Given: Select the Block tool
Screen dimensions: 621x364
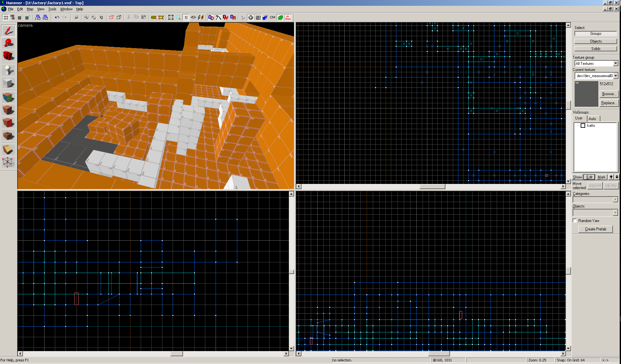Looking at the screenshot, I should pos(8,83).
